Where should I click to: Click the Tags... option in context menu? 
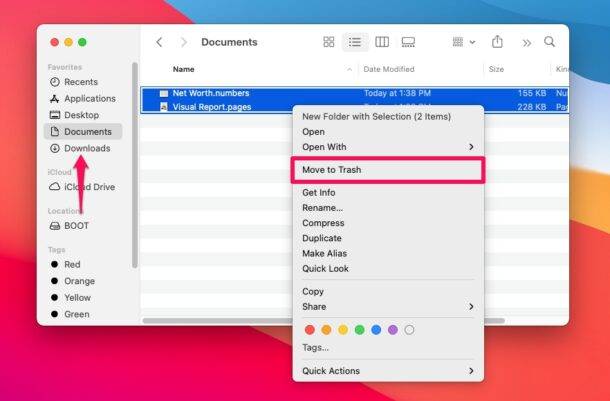pyautogui.click(x=315, y=348)
